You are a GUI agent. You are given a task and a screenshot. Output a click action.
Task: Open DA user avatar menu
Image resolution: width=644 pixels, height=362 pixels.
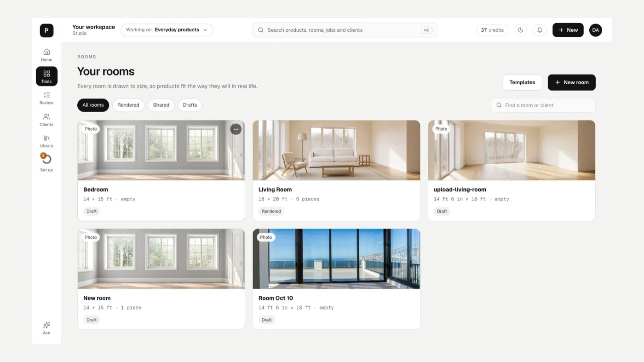[596, 30]
